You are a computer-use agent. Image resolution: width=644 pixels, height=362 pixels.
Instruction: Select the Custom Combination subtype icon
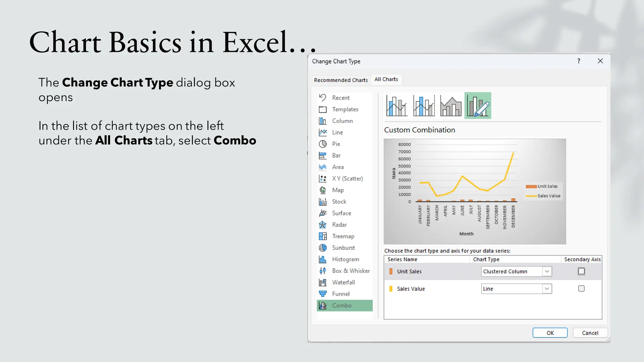tap(478, 106)
